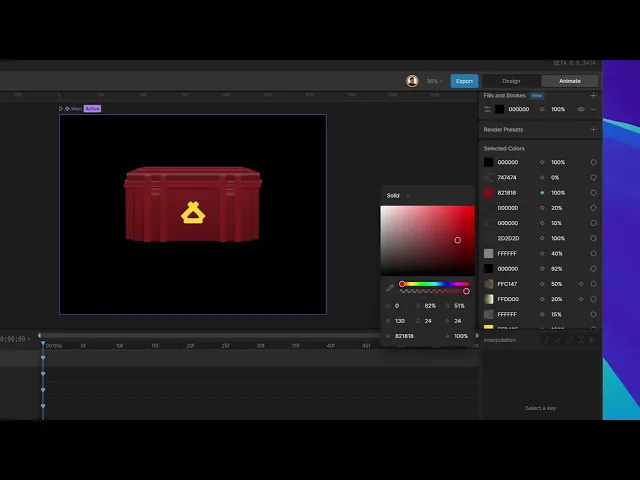The width and height of the screenshot is (640, 480).
Task: Click the 000000 hex text in Fills and Strokes
Action: coord(519,109)
